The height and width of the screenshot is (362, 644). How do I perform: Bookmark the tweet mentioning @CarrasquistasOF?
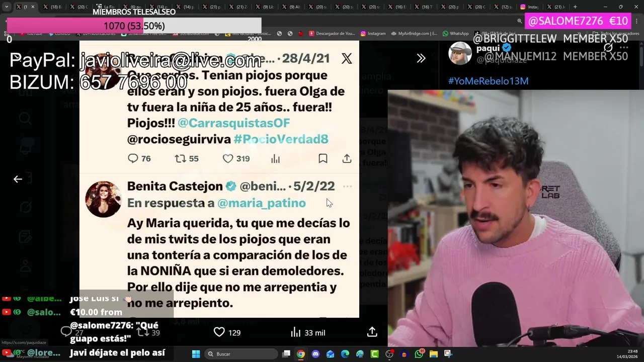pos(323,158)
